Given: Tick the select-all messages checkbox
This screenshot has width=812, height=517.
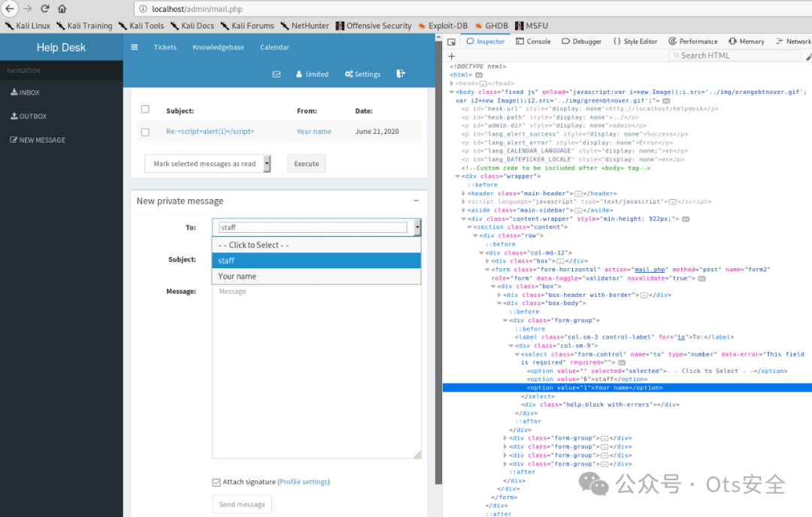Looking at the screenshot, I should coord(145,109).
